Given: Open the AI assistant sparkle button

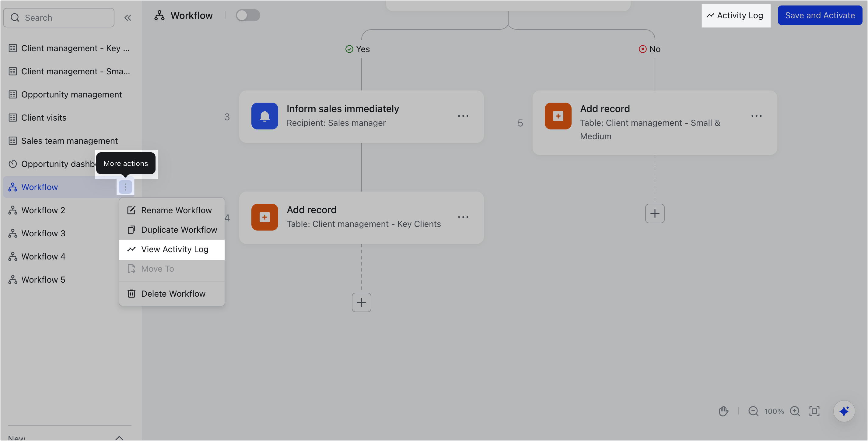Looking at the screenshot, I should (x=844, y=411).
